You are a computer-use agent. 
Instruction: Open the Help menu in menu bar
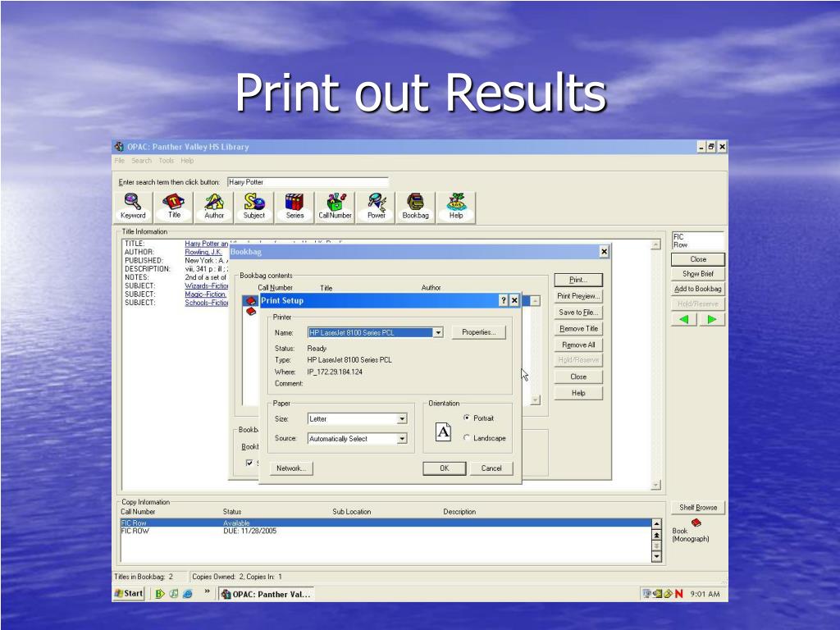coord(187,161)
